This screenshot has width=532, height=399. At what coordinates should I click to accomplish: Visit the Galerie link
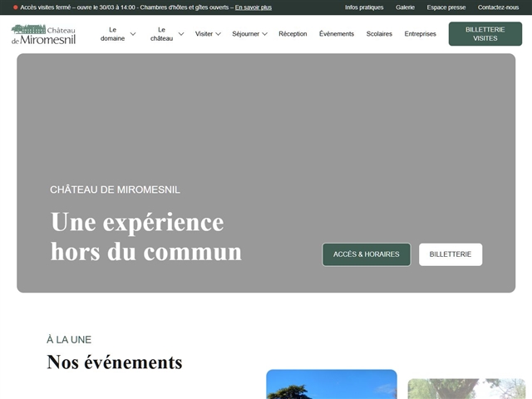(405, 7)
